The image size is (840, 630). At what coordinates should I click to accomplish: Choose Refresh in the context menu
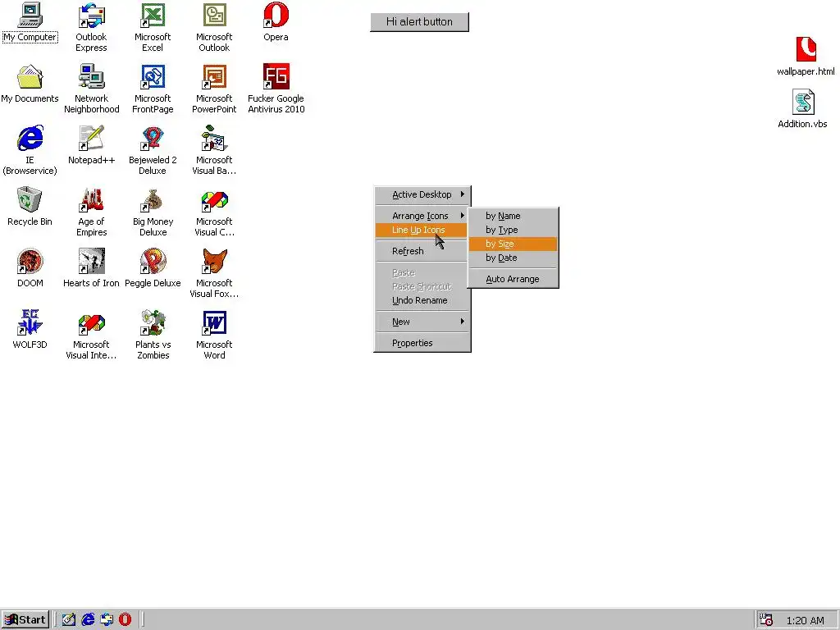tap(422, 251)
